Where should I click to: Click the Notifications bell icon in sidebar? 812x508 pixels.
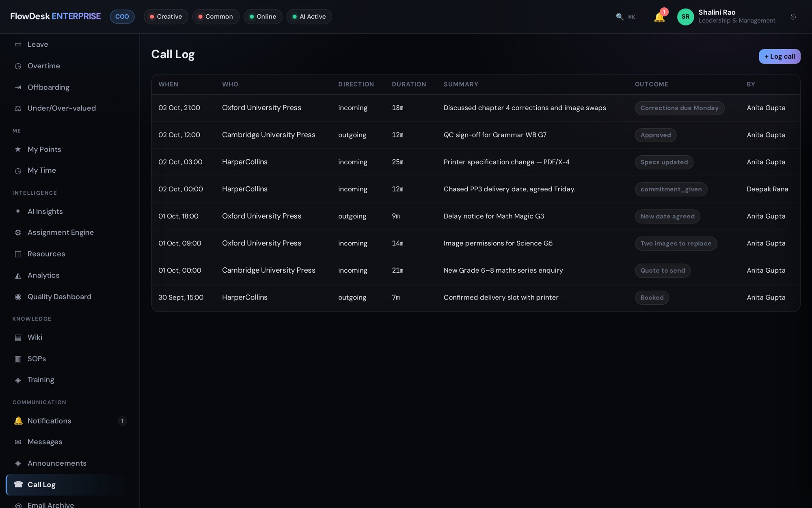(x=18, y=421)
